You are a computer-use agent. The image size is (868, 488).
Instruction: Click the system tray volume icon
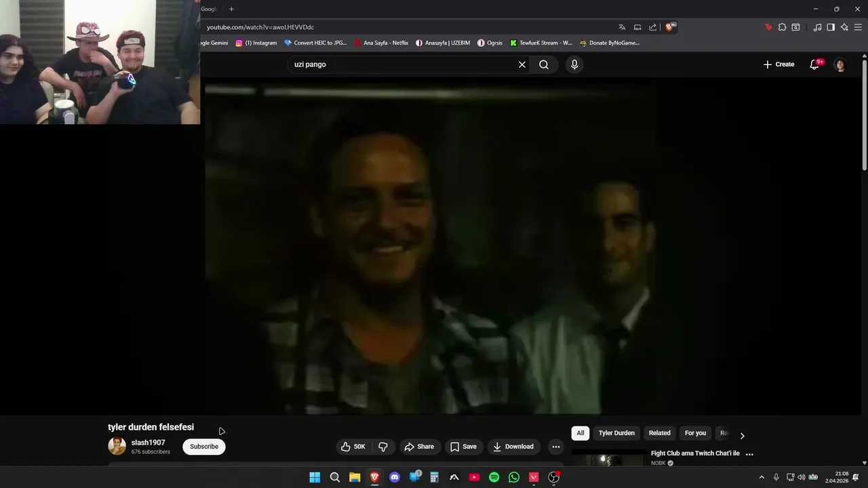coord(802,477)
